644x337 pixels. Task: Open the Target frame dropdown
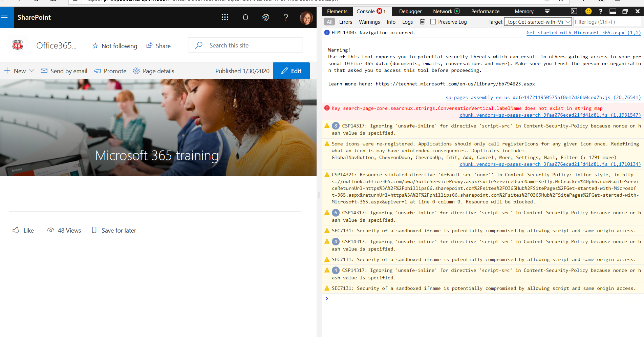pyautogui.click(x=537, y=21)
